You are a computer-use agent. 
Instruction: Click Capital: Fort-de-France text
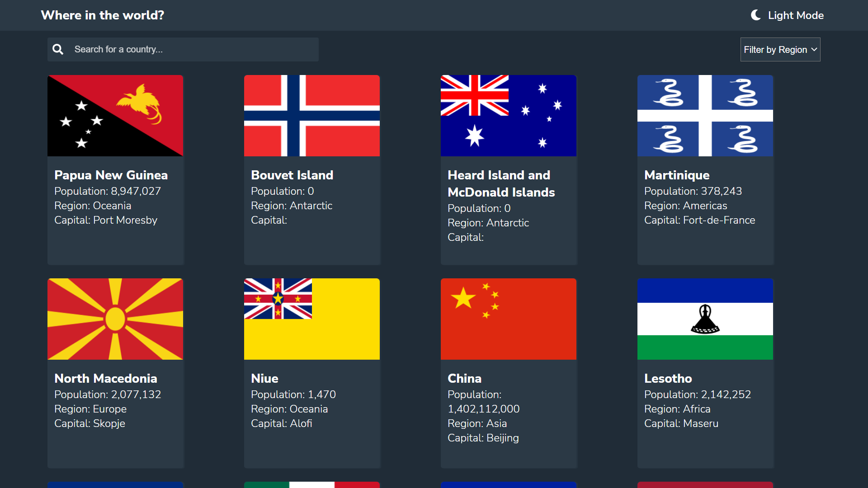pyautogui.click(x=700, y=220)
